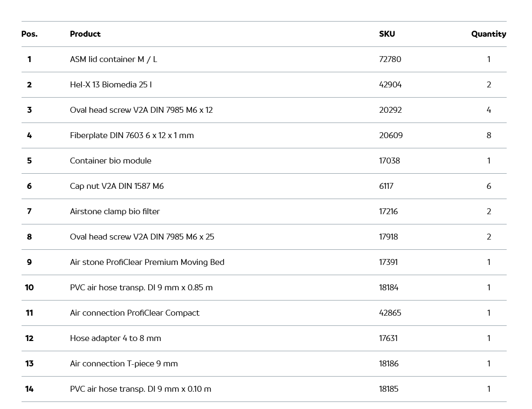Click the PVC air hose 0.85 m product

[141, 288]
